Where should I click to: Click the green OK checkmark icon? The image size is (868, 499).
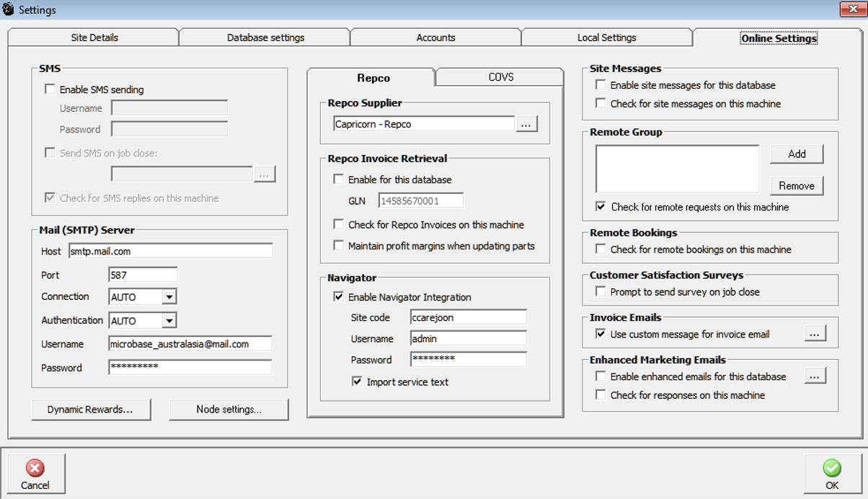pyautogui.click(x=832, y=467)
